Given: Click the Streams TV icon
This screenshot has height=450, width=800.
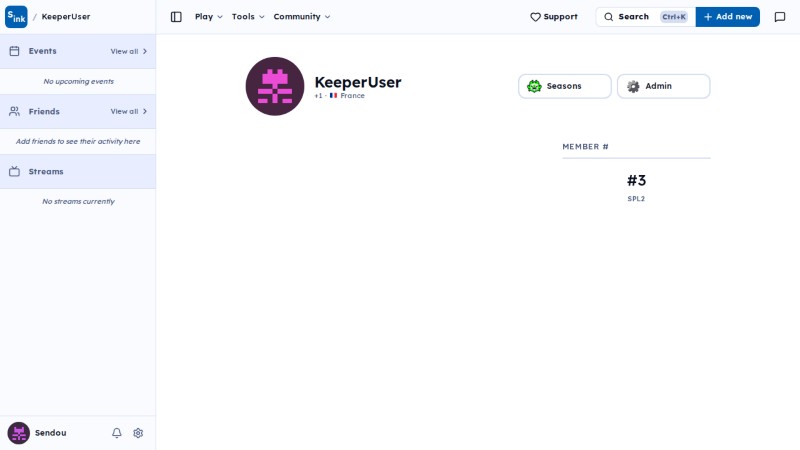Looking at the screenshot, I should pyautogui.click(x=14, y=171).
